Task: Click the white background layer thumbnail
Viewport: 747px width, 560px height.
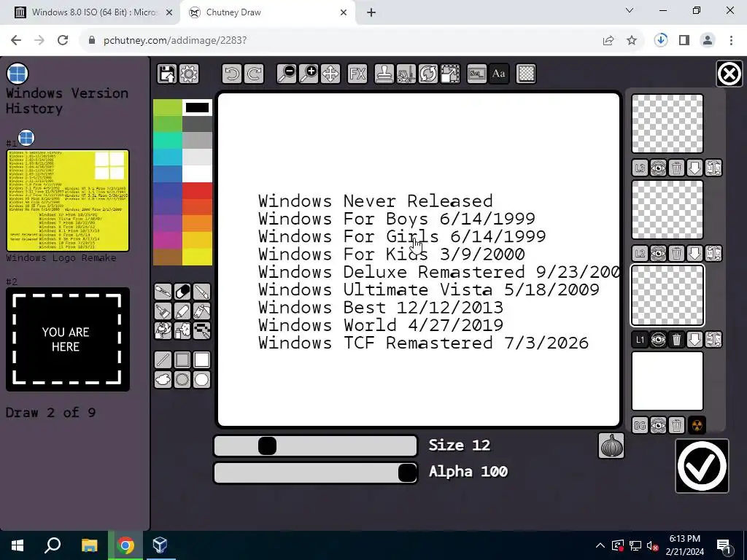Action: click(x=667, y=381)
